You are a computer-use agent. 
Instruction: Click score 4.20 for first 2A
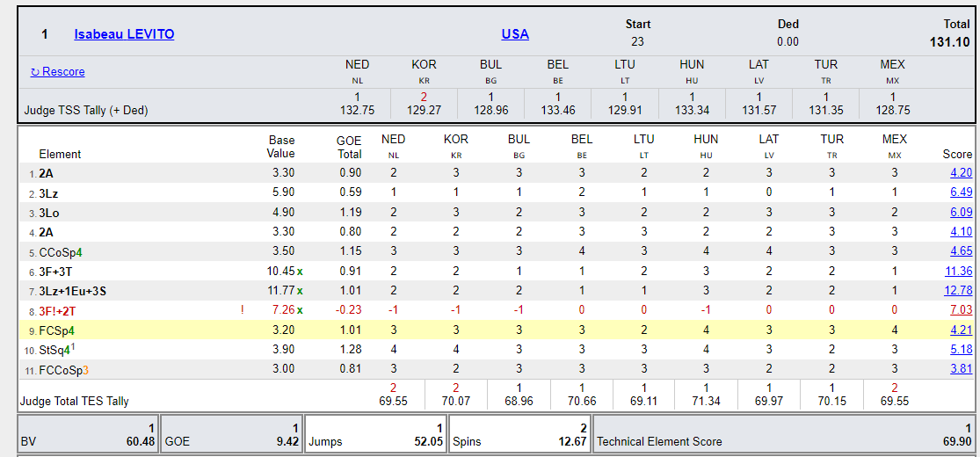(x=959, y=173)
